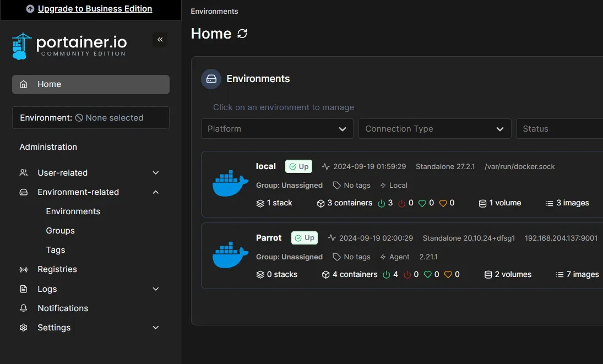The image size is (603, 364).
Task: Collapse the sidebar with double-chevron button
Action: [x=160, y=40]
